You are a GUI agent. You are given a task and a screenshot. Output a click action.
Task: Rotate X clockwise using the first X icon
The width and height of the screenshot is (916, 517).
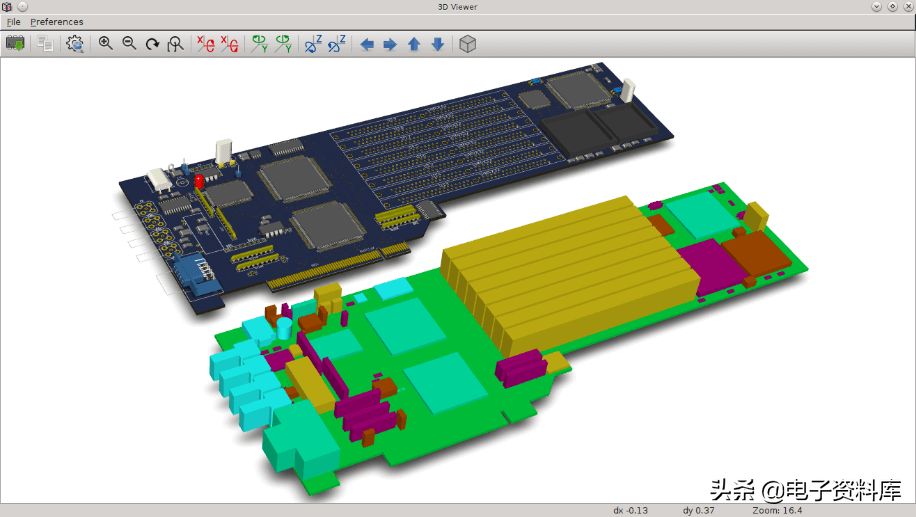click(205, 44)
